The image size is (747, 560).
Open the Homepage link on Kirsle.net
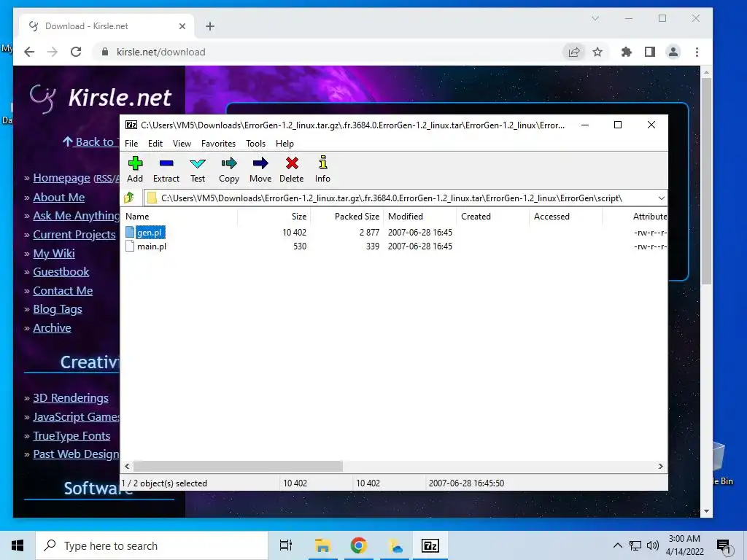pos(61,178)
